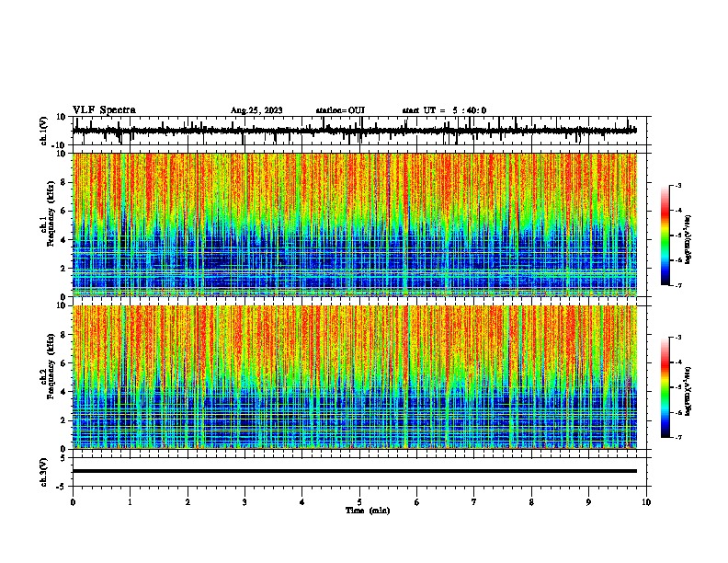The image size is (728, 563).
Task: Click the "3" tick on the time axis
Action: (x=245, y=502)
